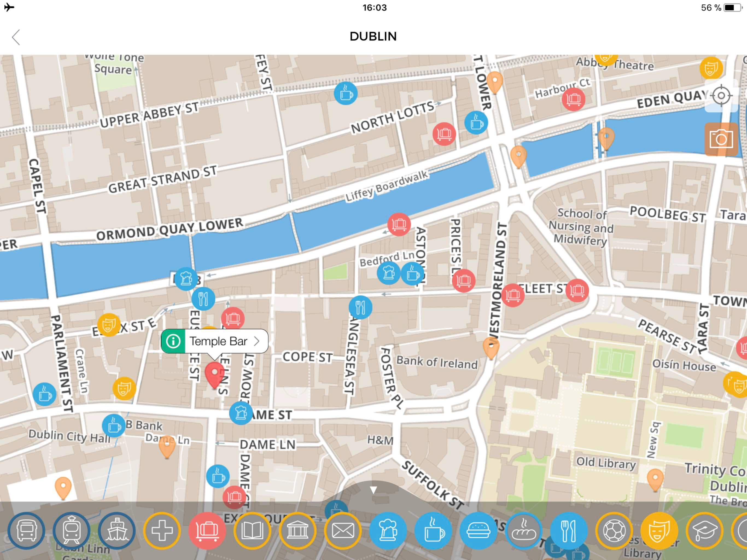Disable the red hotel luggage filter
The image size is (747, 560).
coord(207,531)
